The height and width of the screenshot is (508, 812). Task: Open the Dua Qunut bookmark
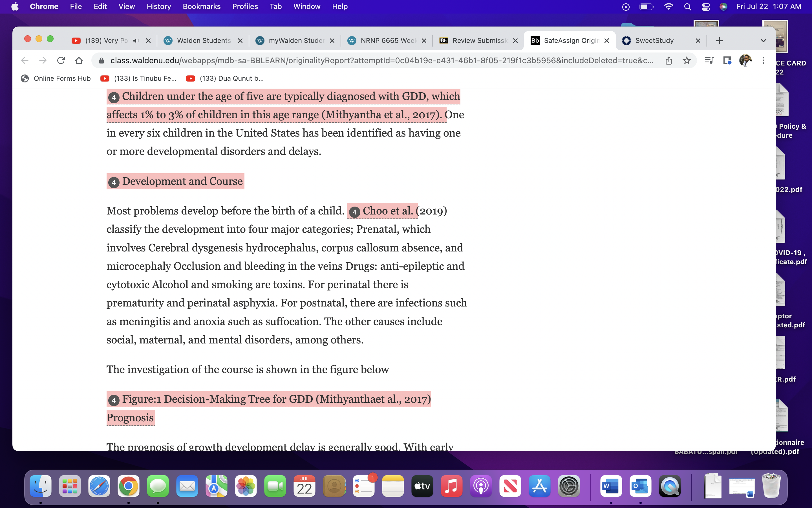coord(225,78)
